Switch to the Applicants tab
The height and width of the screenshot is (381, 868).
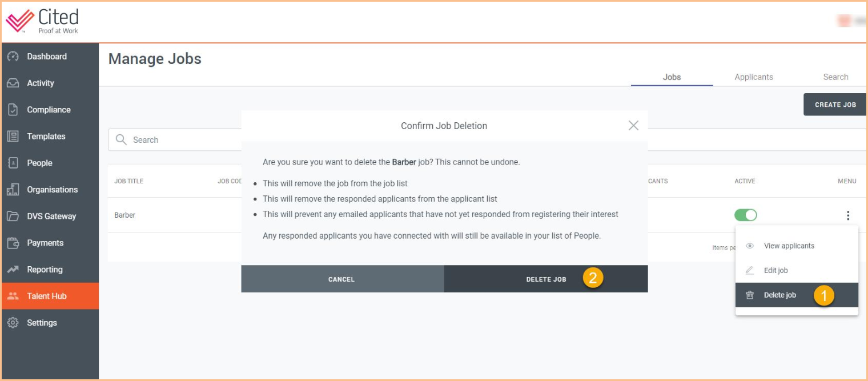click(x=753, y=77)
